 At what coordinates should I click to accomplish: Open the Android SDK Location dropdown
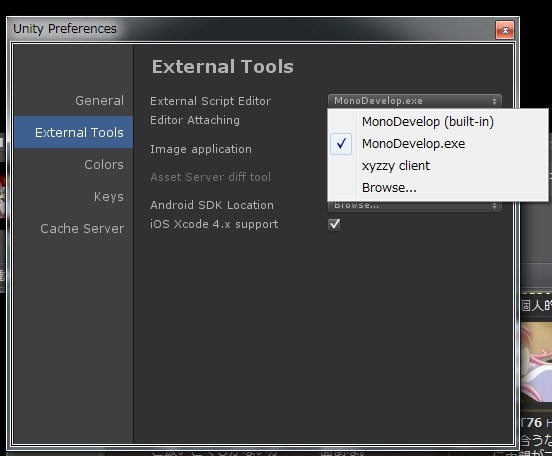pos(415,206)
